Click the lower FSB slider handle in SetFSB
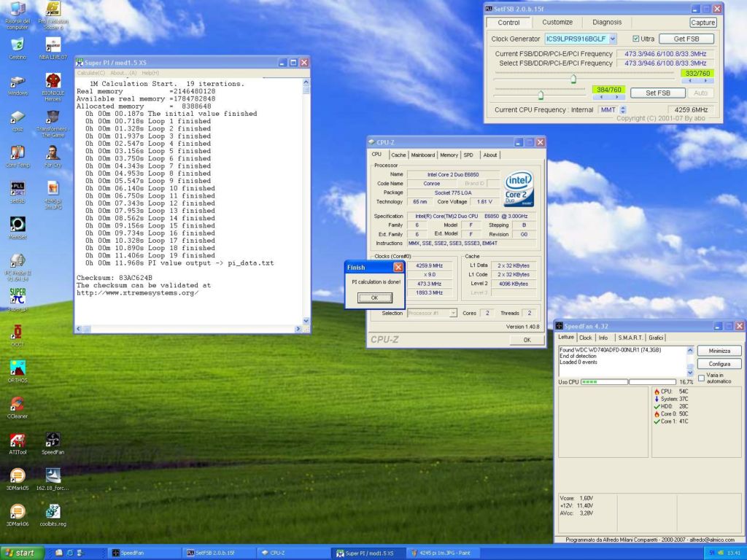The image size is (747, 560). click(x=541, y=95)
